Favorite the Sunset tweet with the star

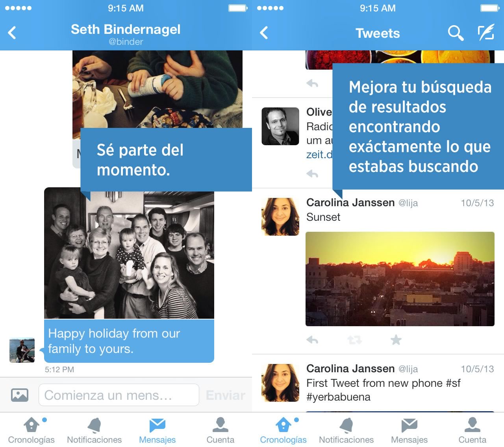396,340
